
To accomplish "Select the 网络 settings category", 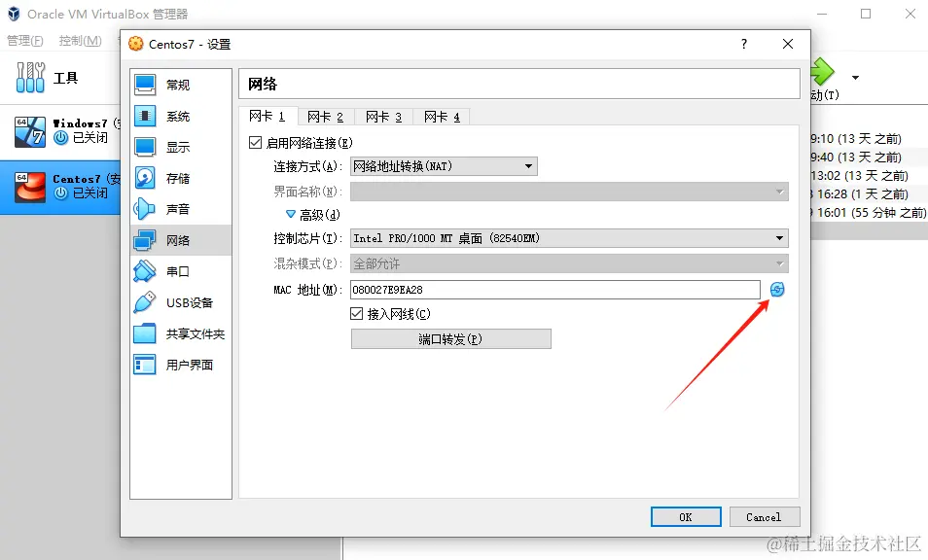I will point(181,240).
